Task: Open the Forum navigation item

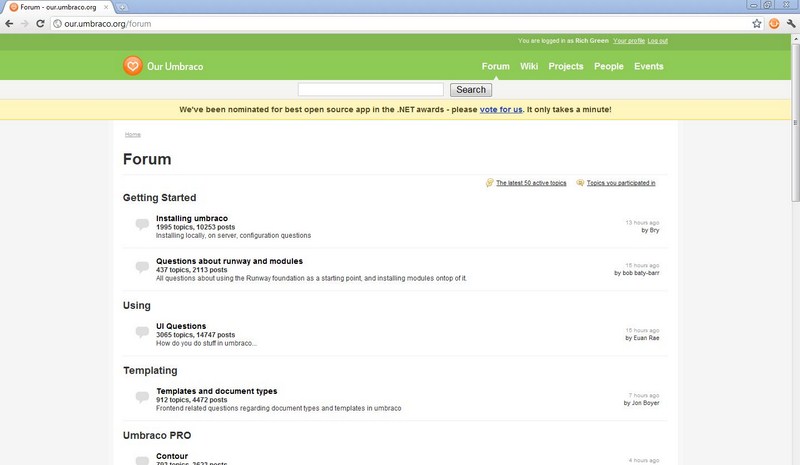Action: click(495, 66)
